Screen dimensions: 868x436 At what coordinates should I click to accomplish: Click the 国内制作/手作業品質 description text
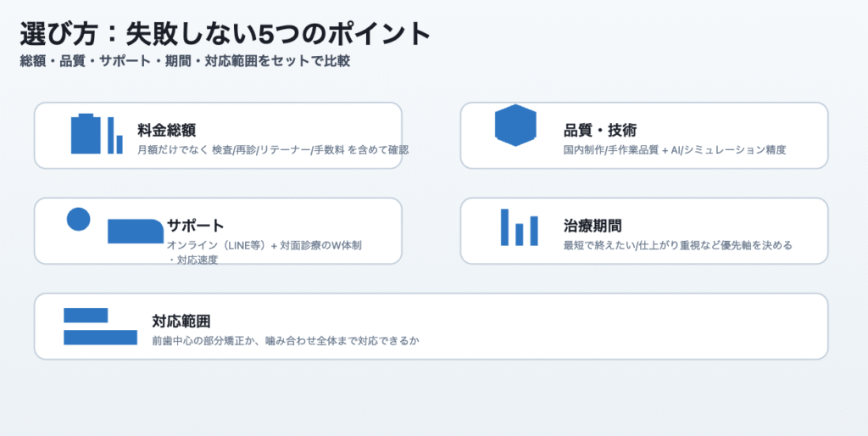point(675,150)
